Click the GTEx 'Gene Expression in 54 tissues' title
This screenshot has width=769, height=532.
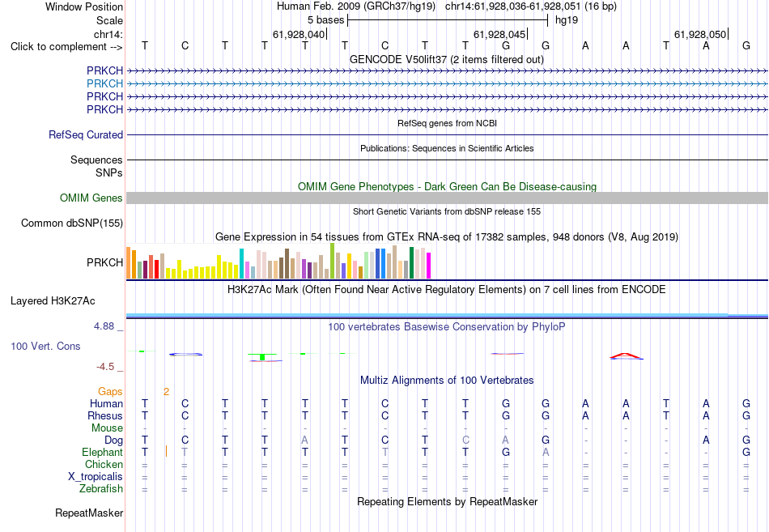coord(447,237)
